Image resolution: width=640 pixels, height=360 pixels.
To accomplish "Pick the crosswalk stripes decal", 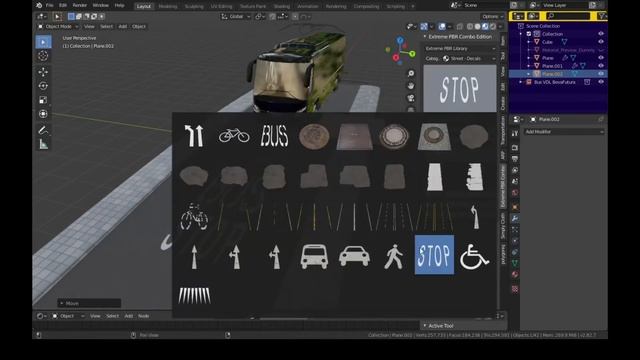I will click(x=194, y=296).
